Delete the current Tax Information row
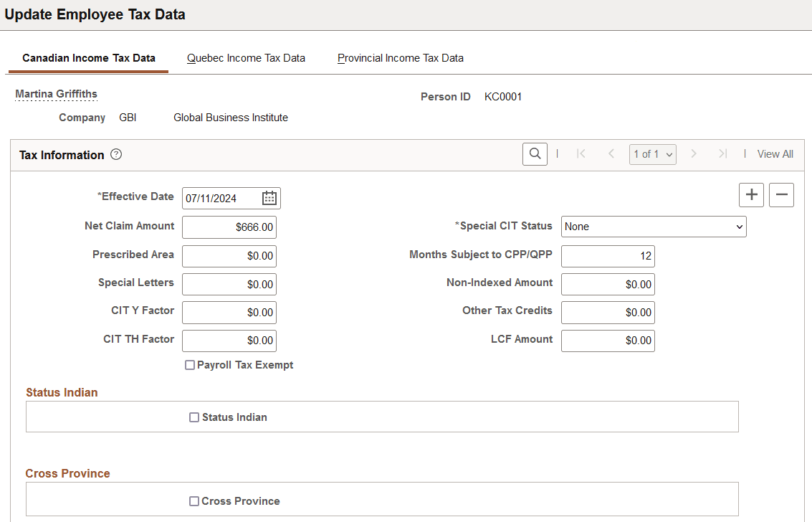The width and height of the screenshot is (812, 522). pos(781,194)
